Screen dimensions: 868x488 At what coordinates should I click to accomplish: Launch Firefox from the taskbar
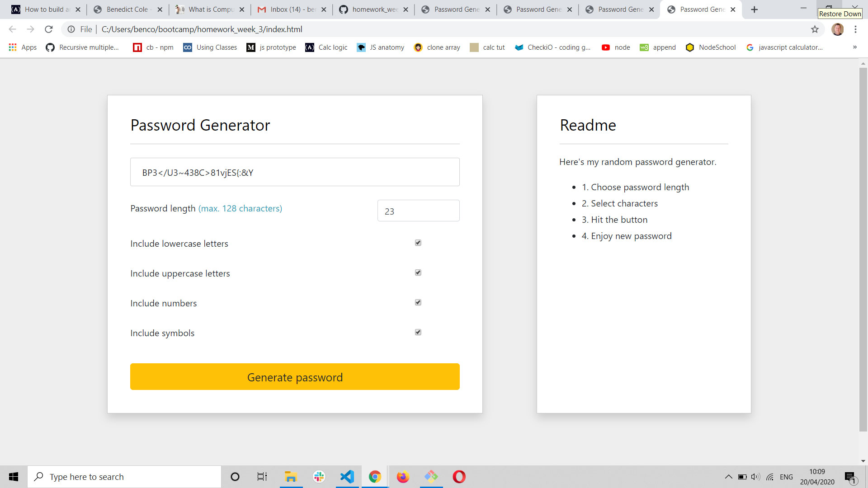(x=402, y=477)
